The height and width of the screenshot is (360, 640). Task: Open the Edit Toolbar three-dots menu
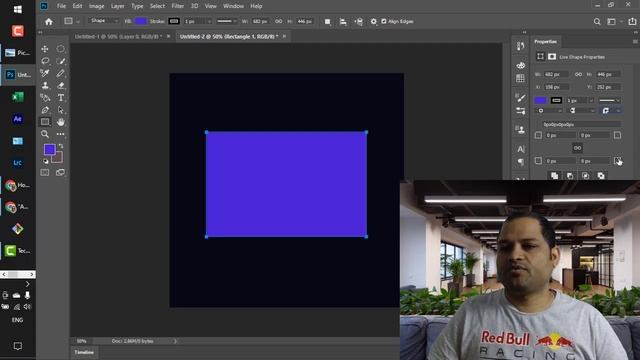click(x=60, y=134)
